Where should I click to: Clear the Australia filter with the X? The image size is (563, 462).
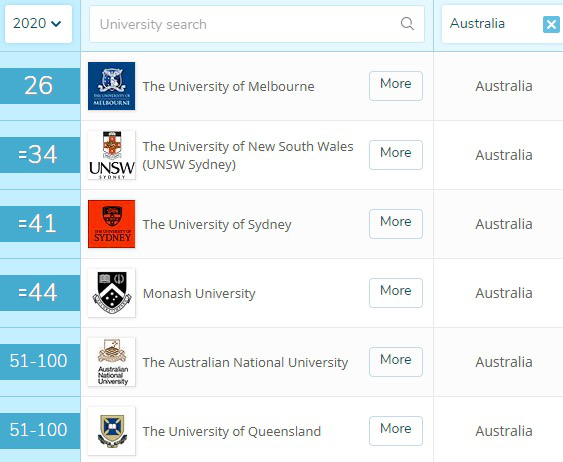point(551,24)
